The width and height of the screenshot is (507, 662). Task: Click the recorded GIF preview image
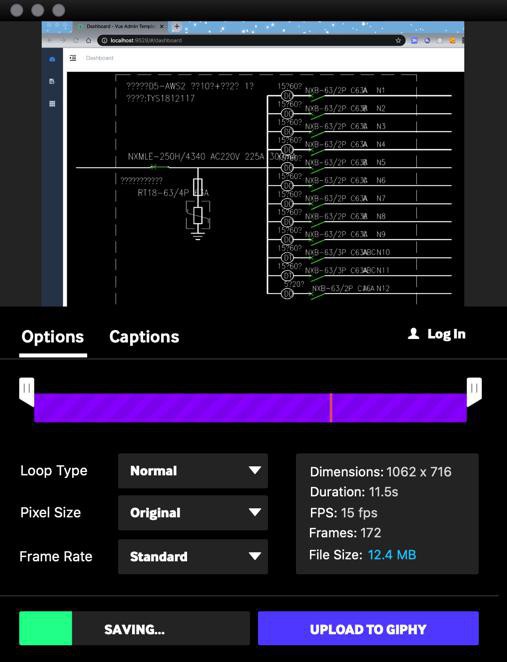tap(253, 164)
